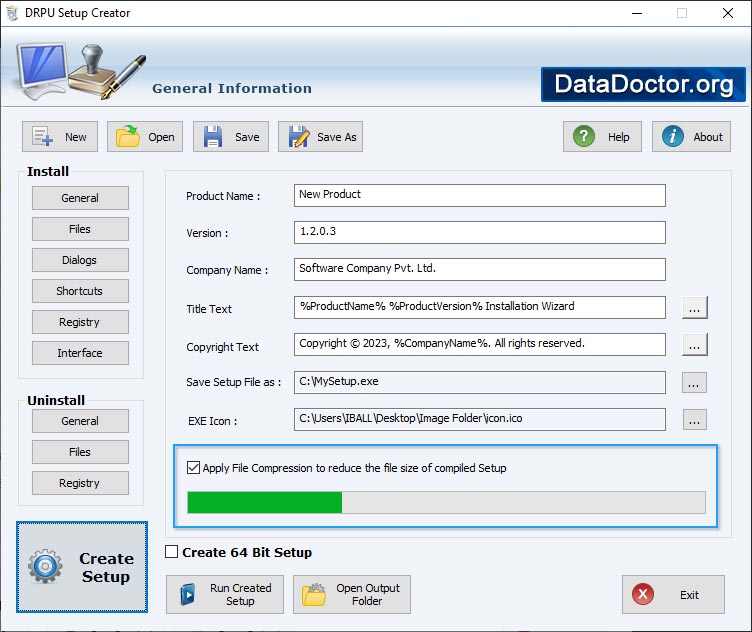The width and height of the screenshot is (752, 632).
Task: Click the EXE Icon path field
Action: point(480,420)
